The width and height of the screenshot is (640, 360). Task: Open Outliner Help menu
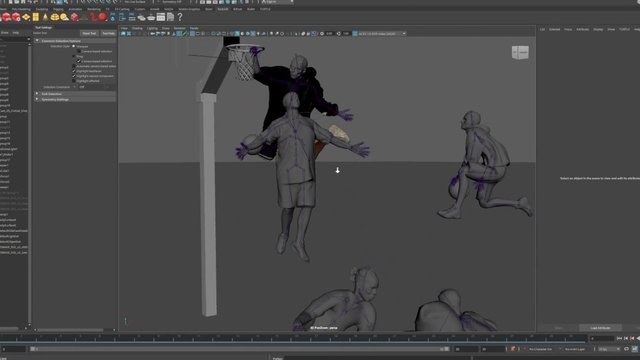[16, 33]
